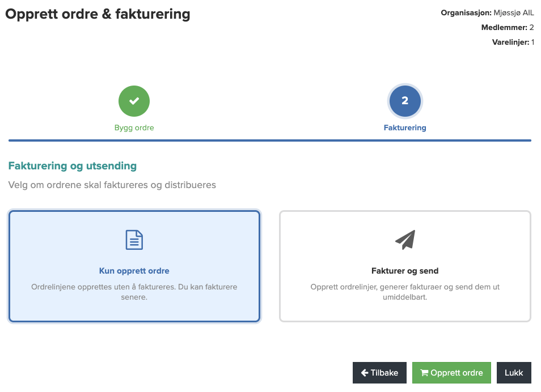The width and height of the screenshot is (541, 392).
Task: Click the Fakturering og utsending heading
Action: pos(73,166)
